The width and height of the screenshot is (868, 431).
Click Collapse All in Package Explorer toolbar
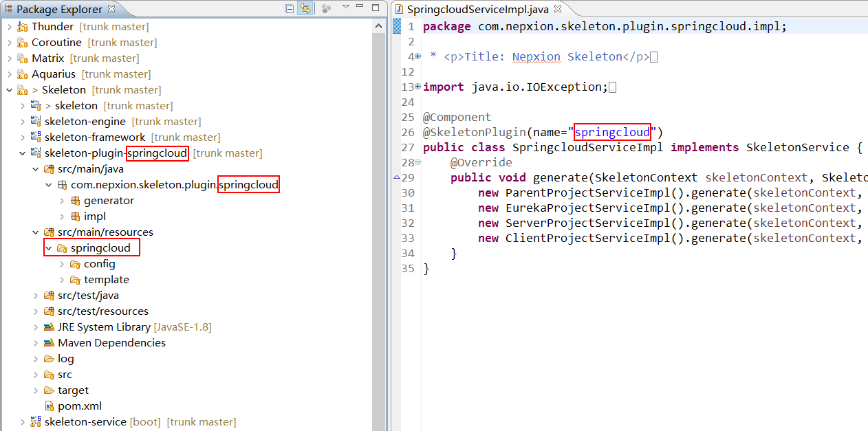click(x=290, y=9)
